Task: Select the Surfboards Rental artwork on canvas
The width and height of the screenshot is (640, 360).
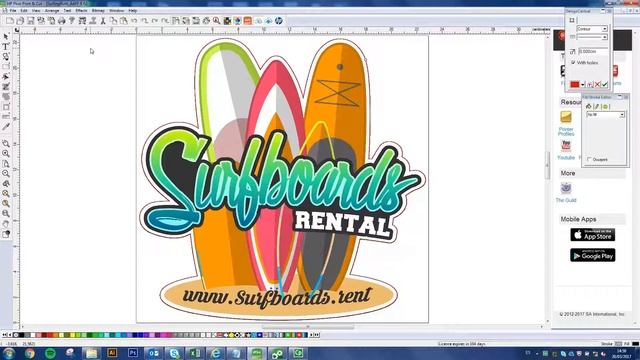Action: tap(282, 180)
